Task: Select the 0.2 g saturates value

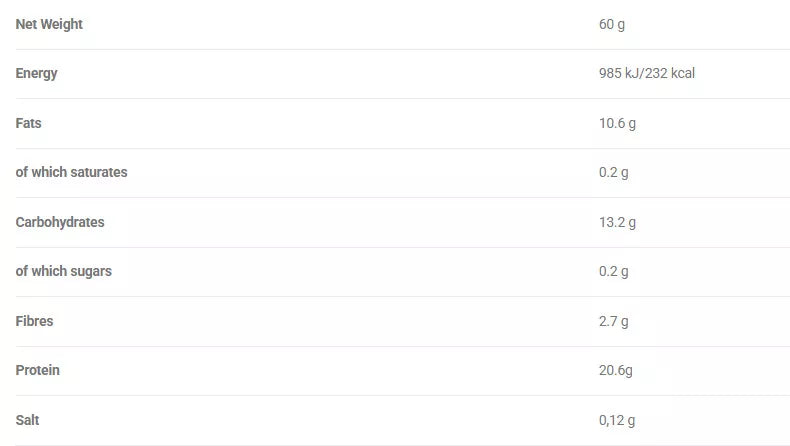Action: click(613, 172)
